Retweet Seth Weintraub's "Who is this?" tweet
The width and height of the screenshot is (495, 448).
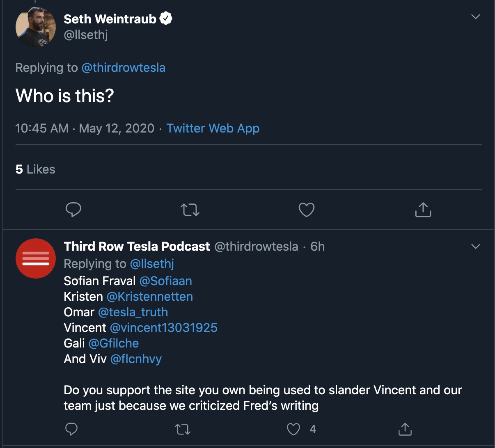click(190, 210)
